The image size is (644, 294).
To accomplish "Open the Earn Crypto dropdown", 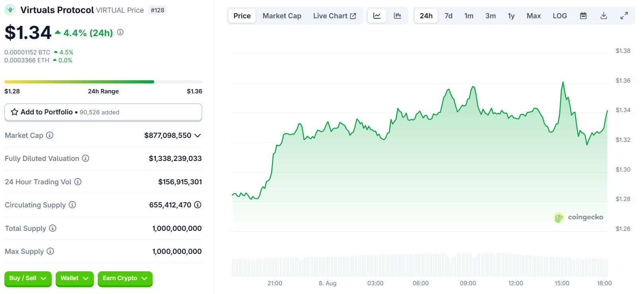I will 125,279.
